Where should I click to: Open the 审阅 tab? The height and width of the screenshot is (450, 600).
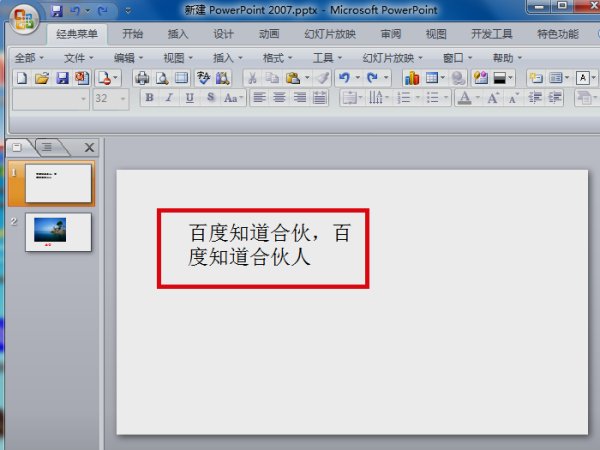point(391,34)
